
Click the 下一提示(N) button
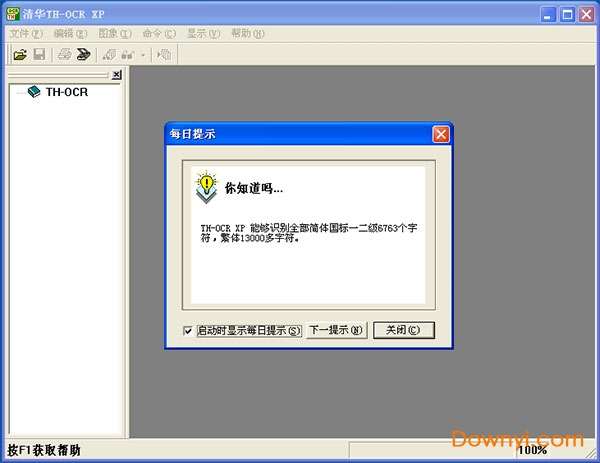[337, 330]
